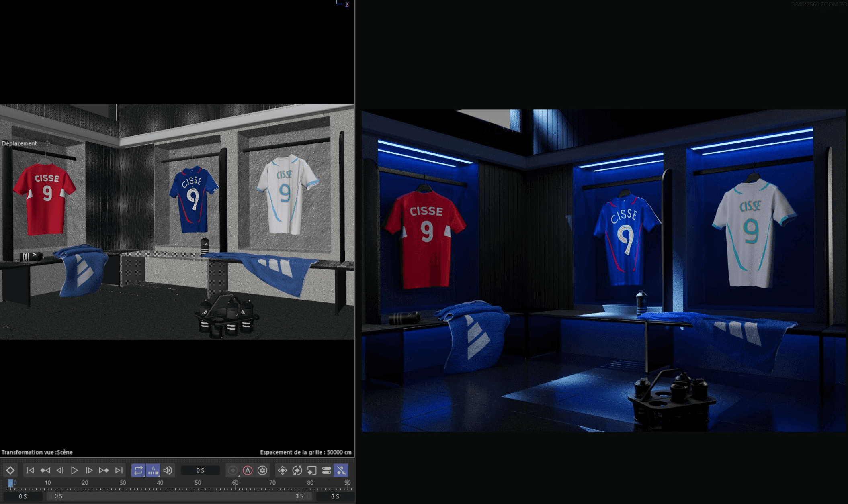The height and width of the screenshot is (504, 848).
Task: Toggle sound during playback
Action: (x=168, y=470)
